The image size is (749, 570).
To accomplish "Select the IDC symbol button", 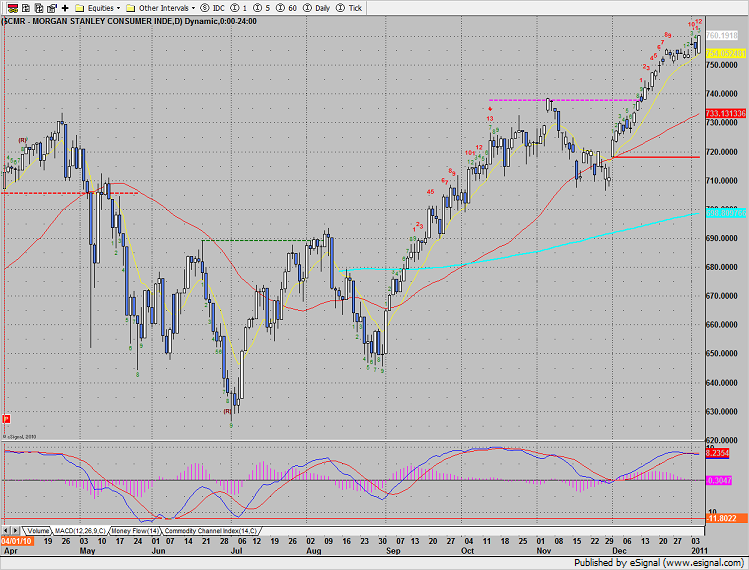I will click(213, 8).
